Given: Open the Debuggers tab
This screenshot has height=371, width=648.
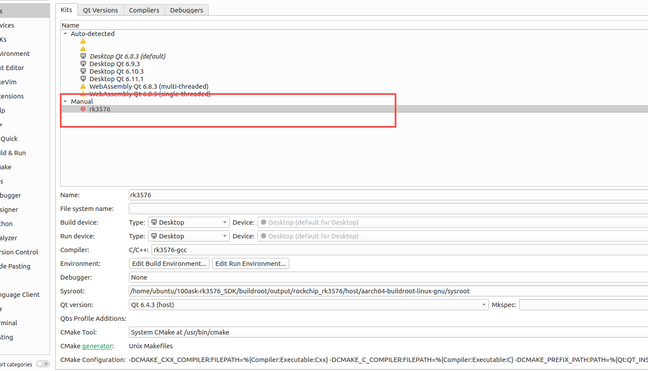Looking at the screenshot, I should point(186,10).
